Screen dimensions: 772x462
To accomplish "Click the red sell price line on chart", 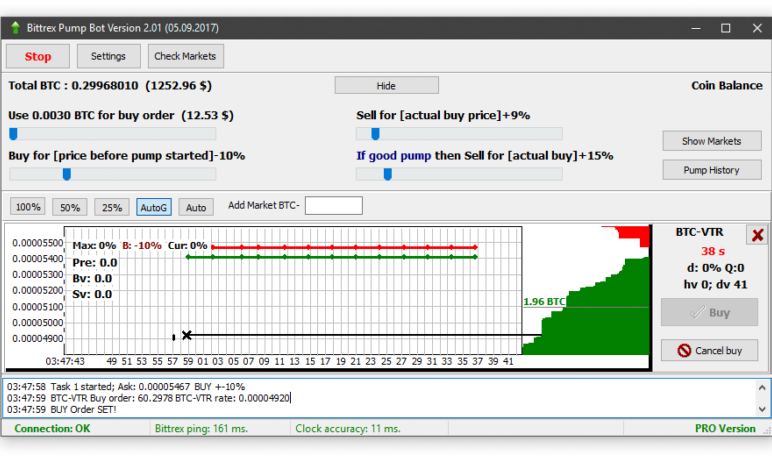I will click(344, 247).
